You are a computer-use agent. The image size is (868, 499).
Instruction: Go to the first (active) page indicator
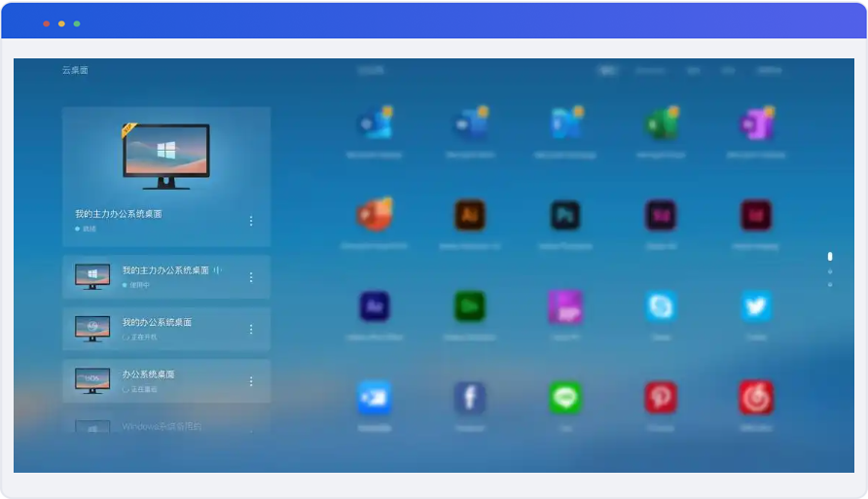(830, 256)
